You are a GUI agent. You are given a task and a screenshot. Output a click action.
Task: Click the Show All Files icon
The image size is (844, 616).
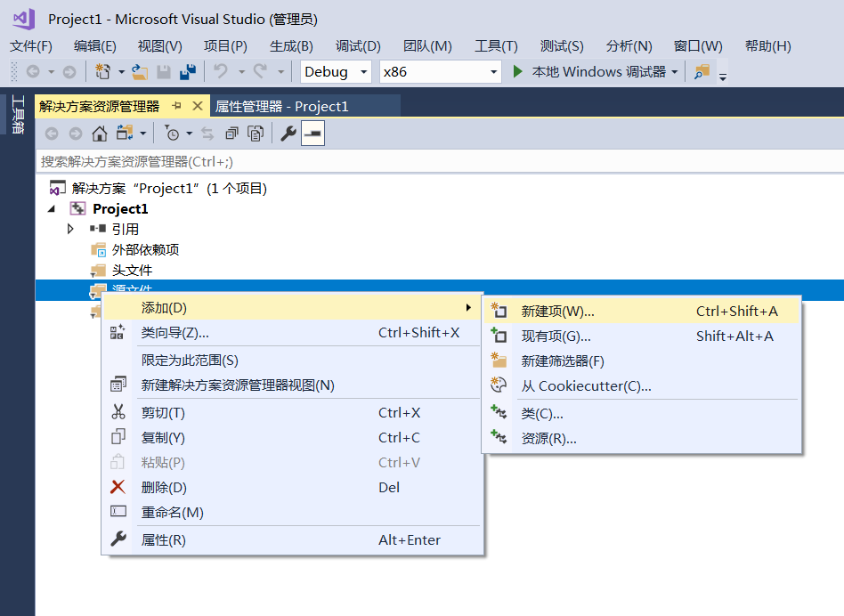pos(256,134)
